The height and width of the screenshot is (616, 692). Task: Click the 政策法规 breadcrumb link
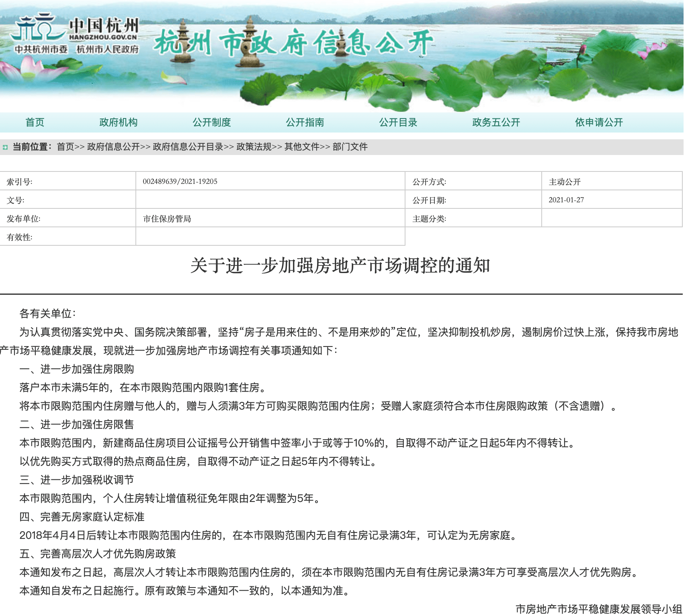click(255, 147)
